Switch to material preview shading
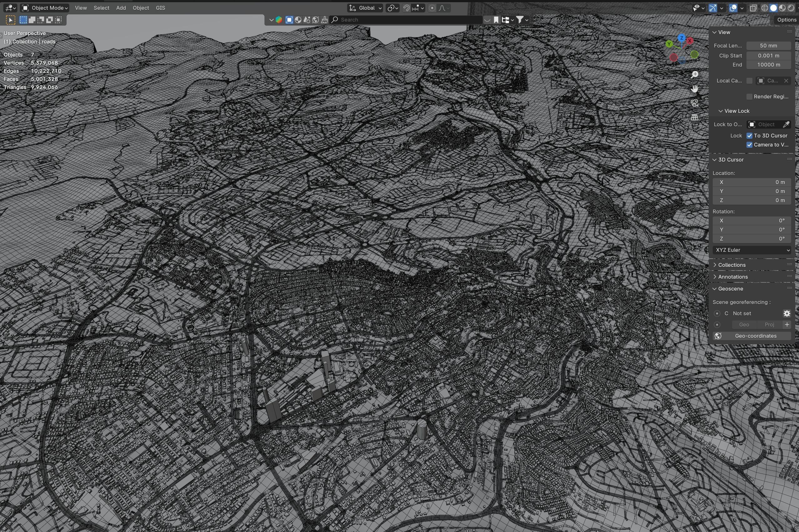Viewport: 799px width, 532px height. point(782,8)
